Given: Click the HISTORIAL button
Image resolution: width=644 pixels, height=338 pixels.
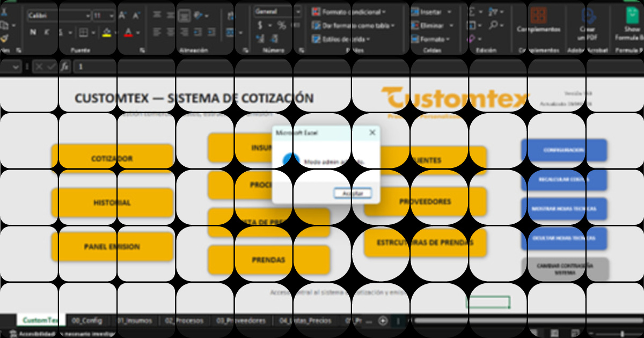Looking at the screenshot, I should tap(112, 203).
